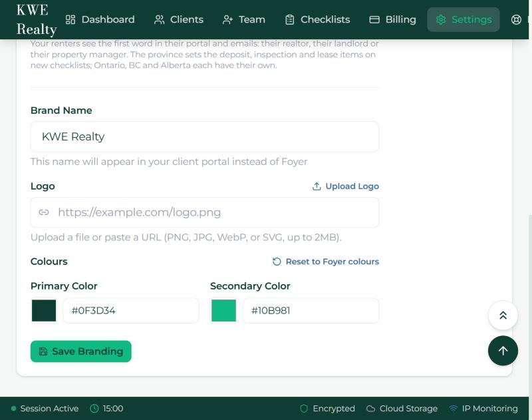Click the 'This name will appear' helper text
Screen dimensions: 532x420
pyautogui.click(x=169, y=161)
